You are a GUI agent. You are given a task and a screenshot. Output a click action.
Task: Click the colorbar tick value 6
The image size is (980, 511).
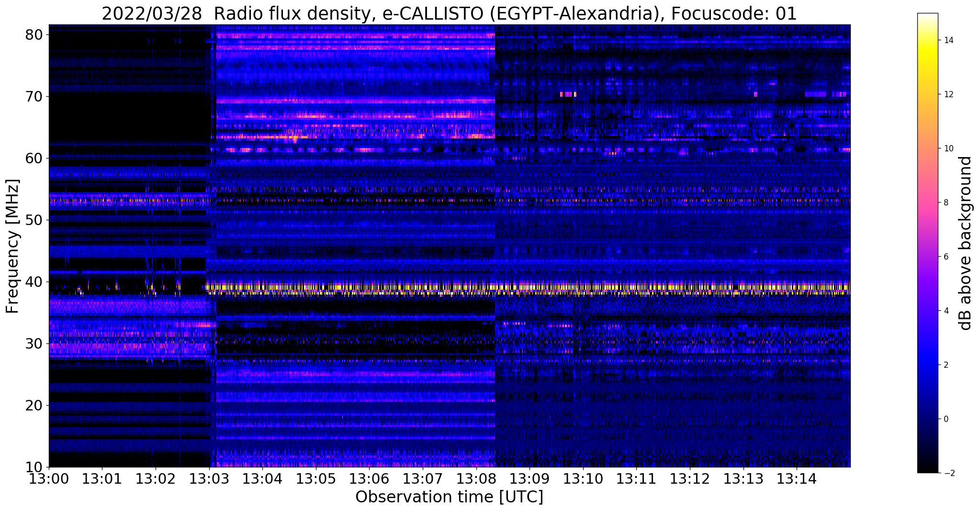click(x=946, y=257)
